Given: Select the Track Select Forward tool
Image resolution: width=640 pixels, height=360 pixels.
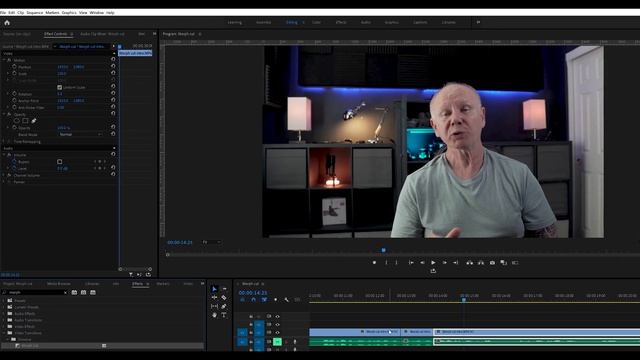Looking at the screenshot, I should pyautogui.click(x=224, y=289).
